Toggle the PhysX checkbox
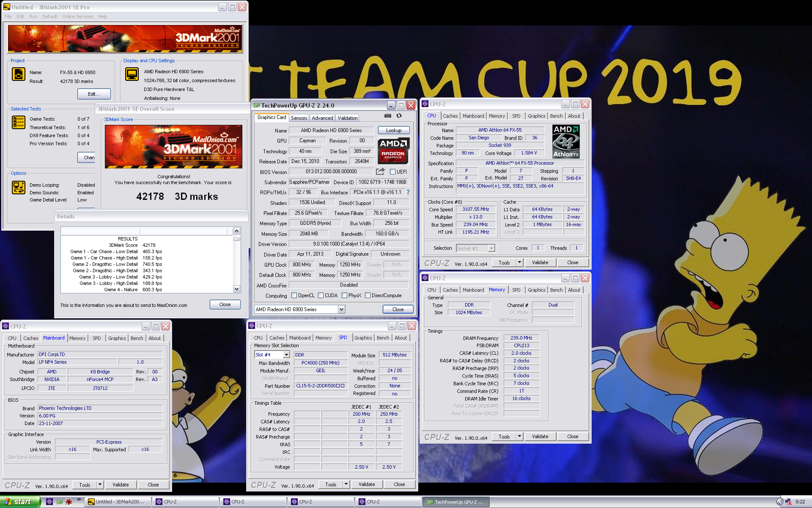The height and width of the screenshot is (508, 812). tap(344, 295)
